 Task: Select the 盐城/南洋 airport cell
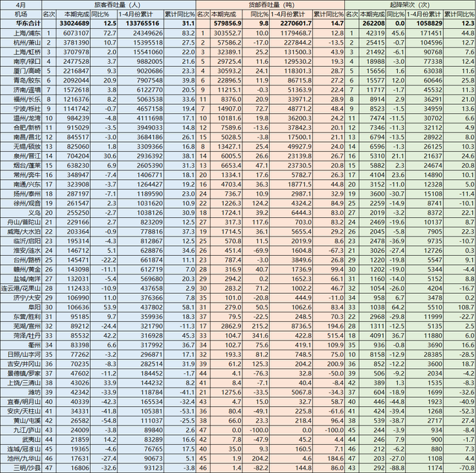click(21, 279)
